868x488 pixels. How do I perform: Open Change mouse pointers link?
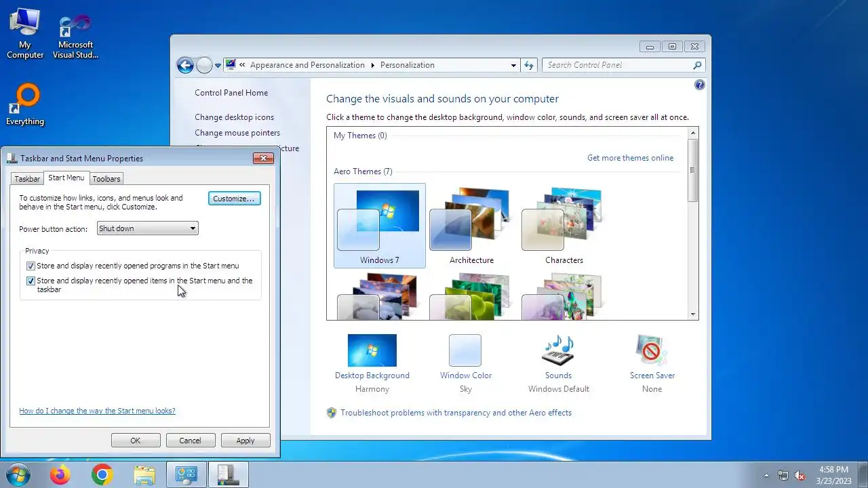pos(237,133)
